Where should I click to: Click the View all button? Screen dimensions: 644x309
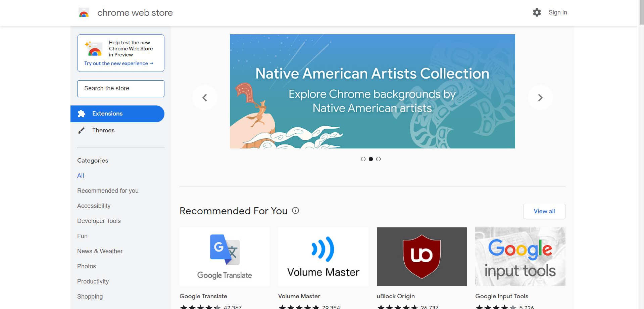point(544,211)
